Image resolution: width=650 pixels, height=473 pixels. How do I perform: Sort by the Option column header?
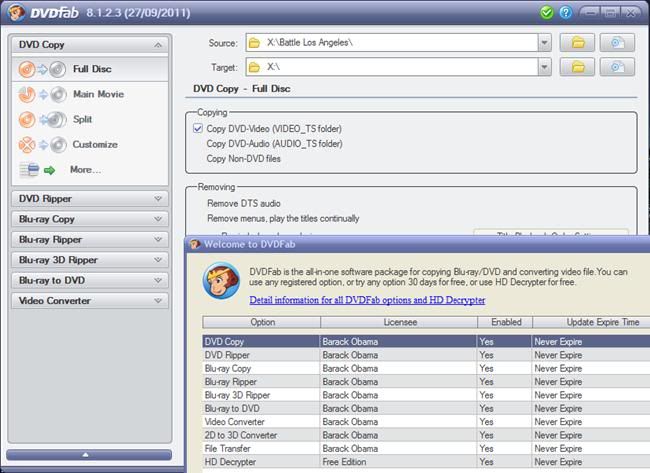coord(262,322)
